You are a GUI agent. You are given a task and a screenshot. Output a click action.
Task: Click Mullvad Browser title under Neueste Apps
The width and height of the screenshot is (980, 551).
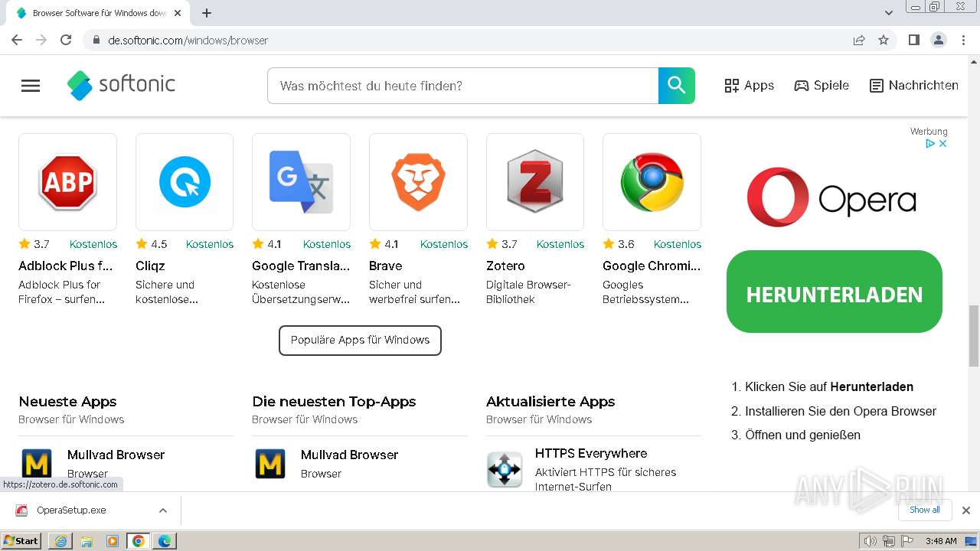point(116,455)
